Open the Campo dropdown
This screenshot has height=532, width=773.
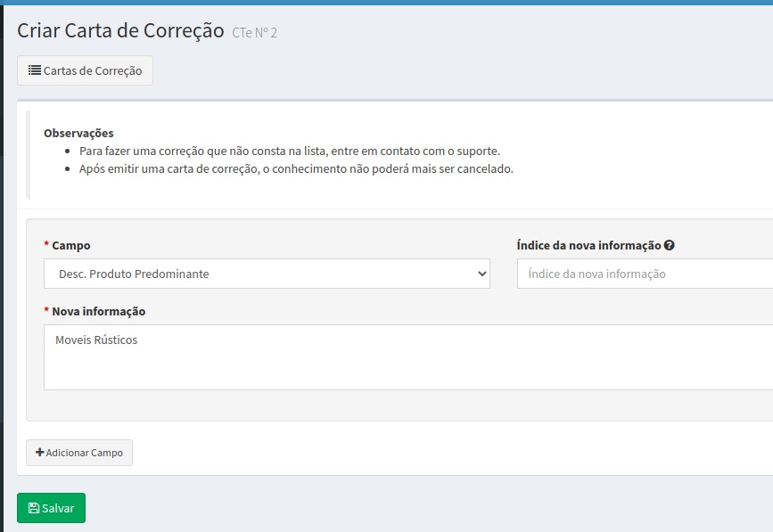tap(267, 274)
